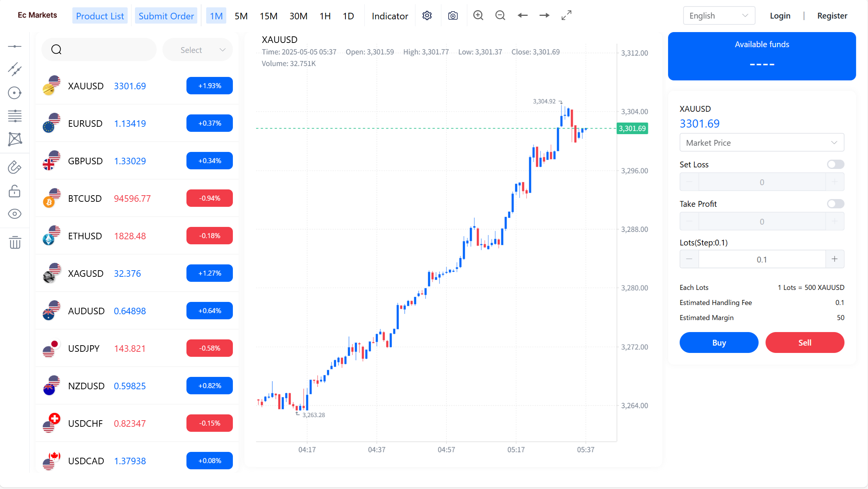Screen dimensions: 868x489
Task: Expand the Market Price order type dropdown
Action: coord(762,143)
